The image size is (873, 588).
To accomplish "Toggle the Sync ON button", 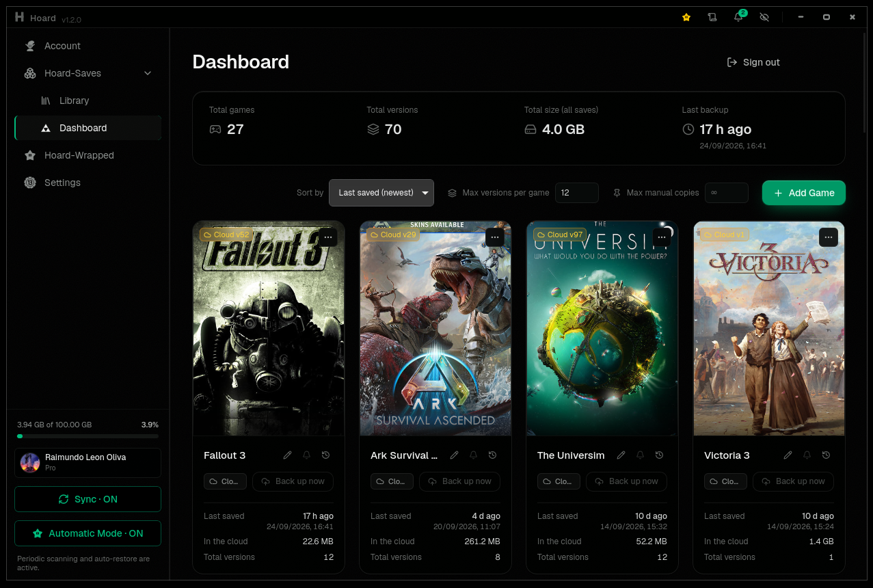I will [x=88, y=499].
